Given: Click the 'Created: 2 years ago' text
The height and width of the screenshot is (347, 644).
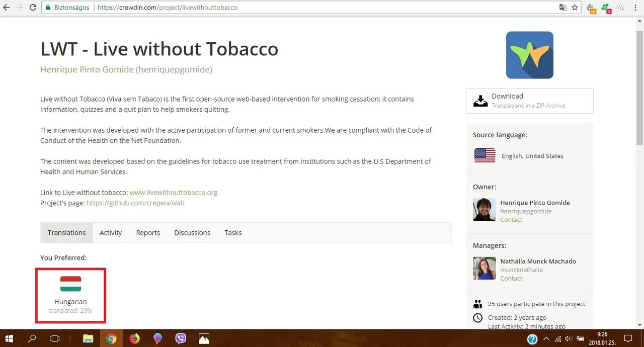Looking at the screenshot, I should tap(517, 317).
